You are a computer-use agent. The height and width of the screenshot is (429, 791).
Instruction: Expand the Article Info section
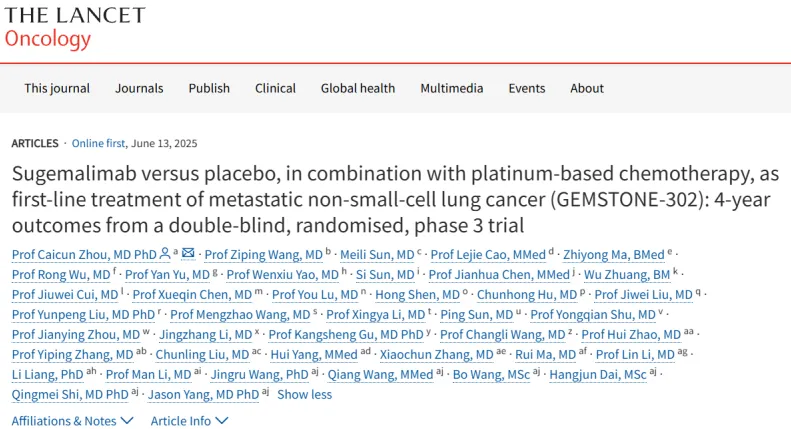189,421
